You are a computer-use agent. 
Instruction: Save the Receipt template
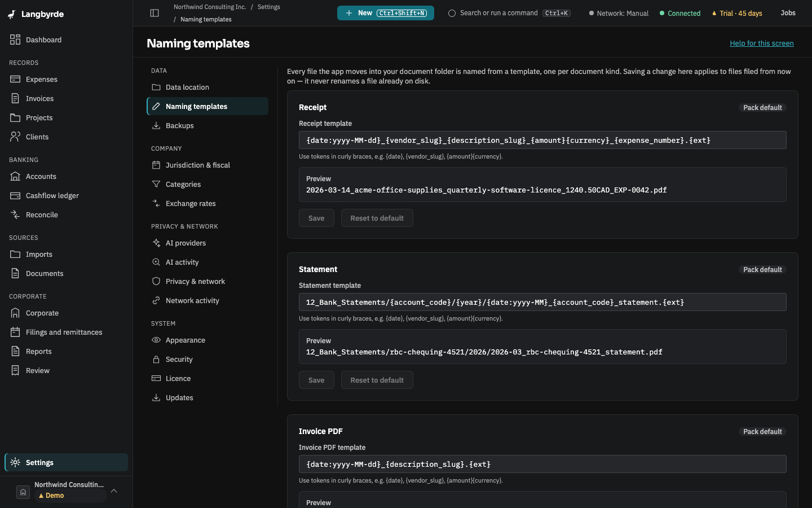(x=316, y=218)
